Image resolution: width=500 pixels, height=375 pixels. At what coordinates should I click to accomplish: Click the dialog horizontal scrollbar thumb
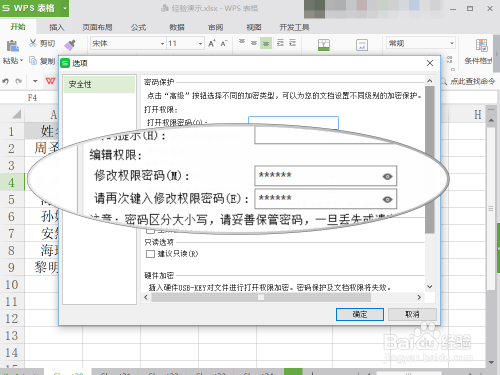(261, 297)
